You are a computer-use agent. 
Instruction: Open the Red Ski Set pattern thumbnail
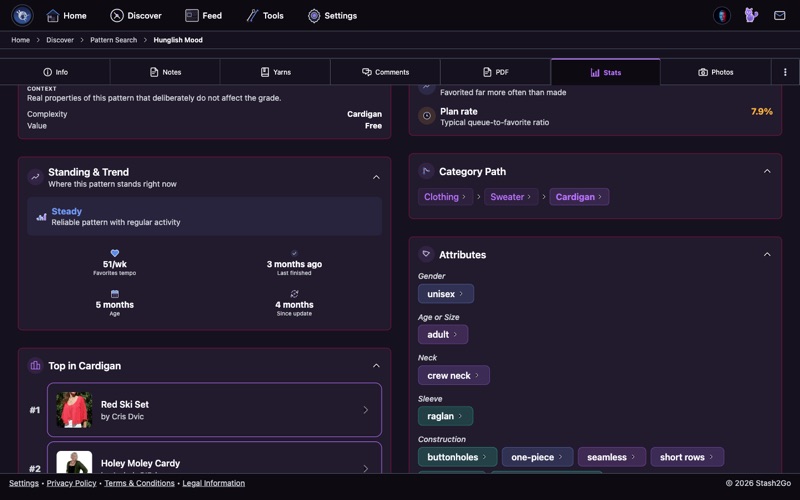[74, 410]
